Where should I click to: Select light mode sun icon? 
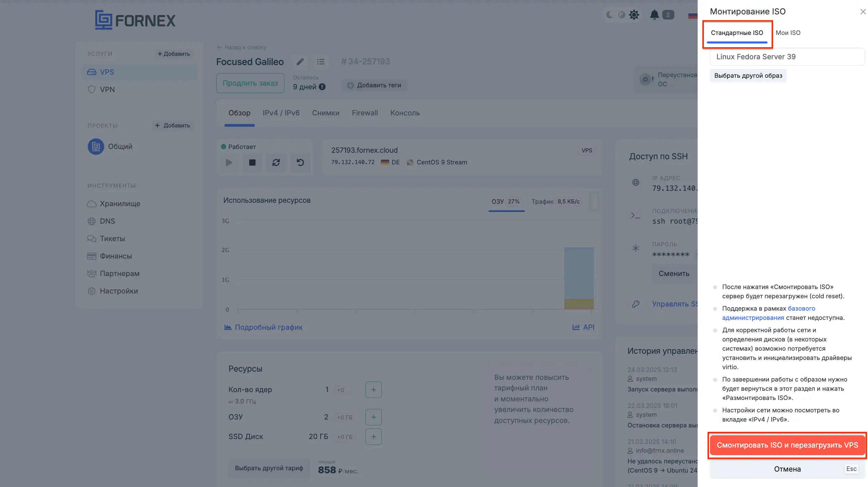click(634, 15)
